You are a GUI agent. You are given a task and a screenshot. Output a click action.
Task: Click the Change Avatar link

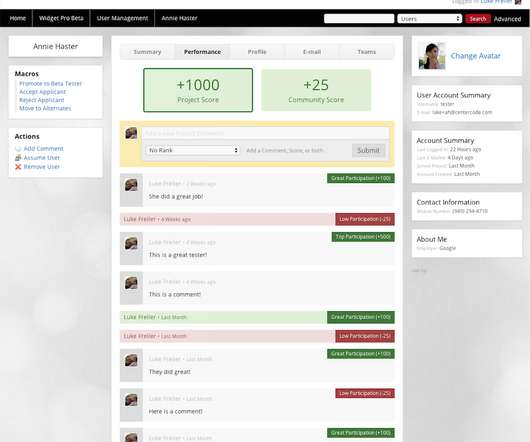pyautogui.click(x=475, y=56)
